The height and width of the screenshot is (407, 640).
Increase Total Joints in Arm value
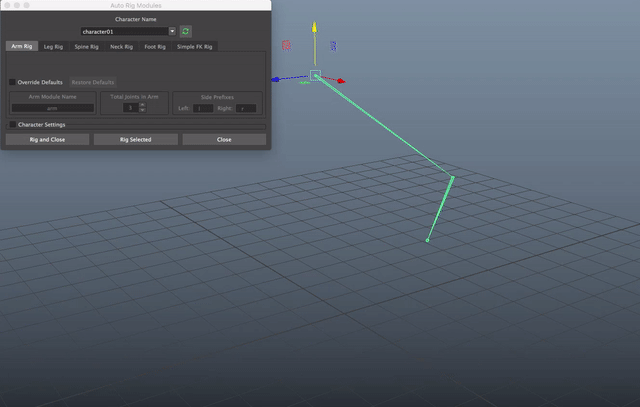[x=142, y=105]
